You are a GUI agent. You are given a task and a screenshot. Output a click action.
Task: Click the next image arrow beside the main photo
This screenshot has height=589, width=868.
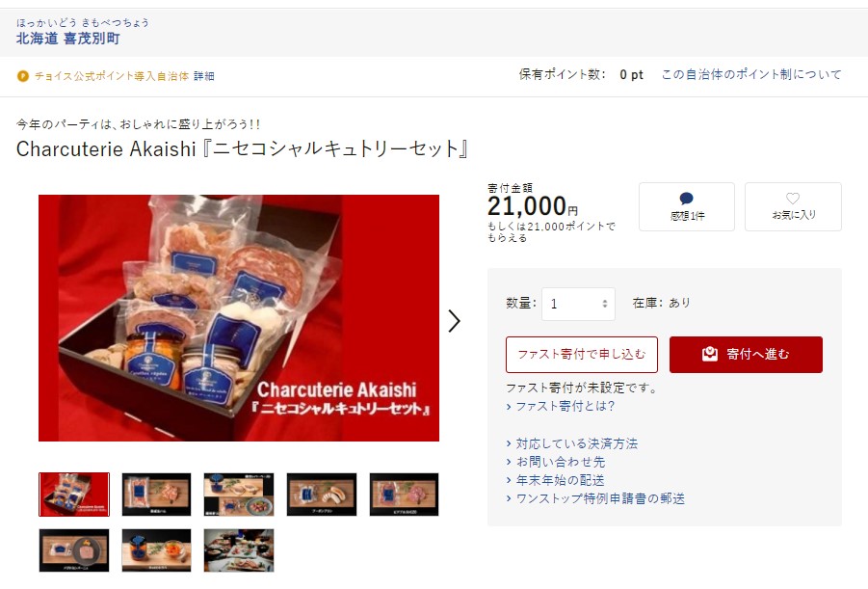(454, 320)
